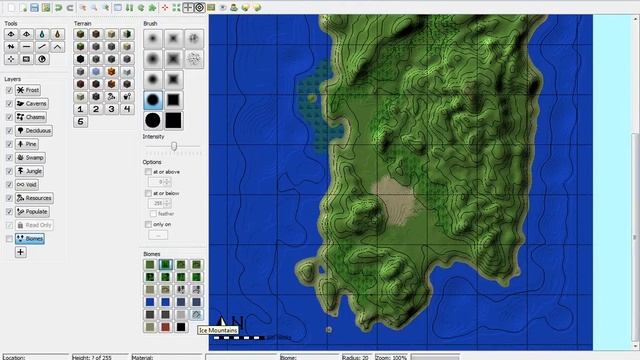
Task: Uncheck the Deciduous layer checkbox
Action: pos(9,131)
